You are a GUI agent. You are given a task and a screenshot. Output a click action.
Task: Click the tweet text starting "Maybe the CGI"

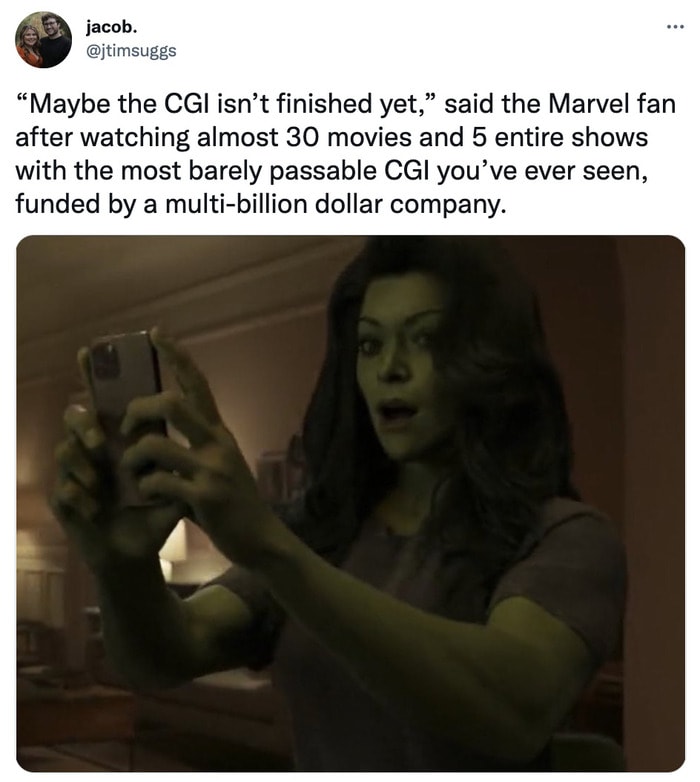pos(346,154)
